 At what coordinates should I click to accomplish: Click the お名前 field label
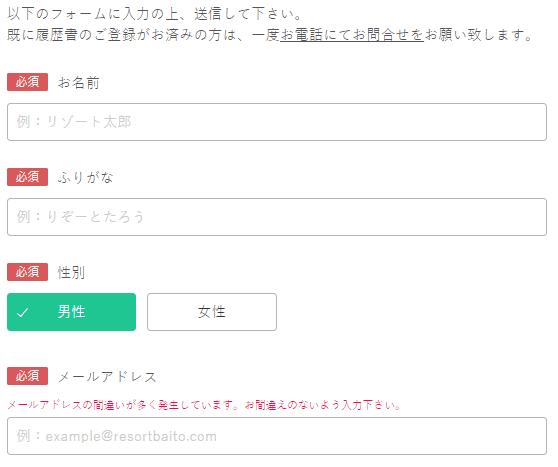point(79,83)
